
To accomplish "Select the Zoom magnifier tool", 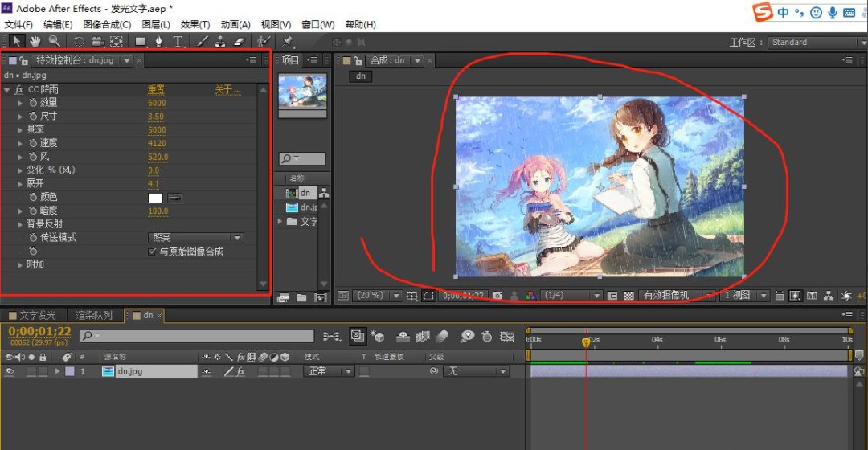I will click(54, 41).
